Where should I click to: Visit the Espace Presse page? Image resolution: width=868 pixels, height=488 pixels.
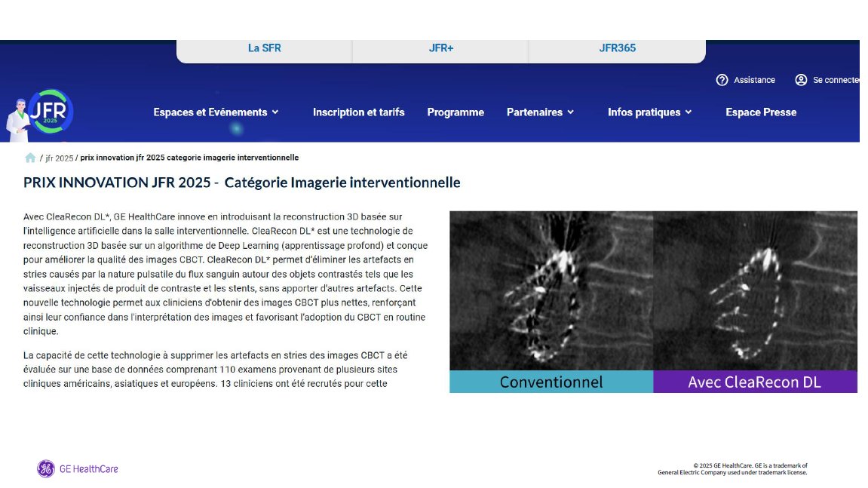760,112
